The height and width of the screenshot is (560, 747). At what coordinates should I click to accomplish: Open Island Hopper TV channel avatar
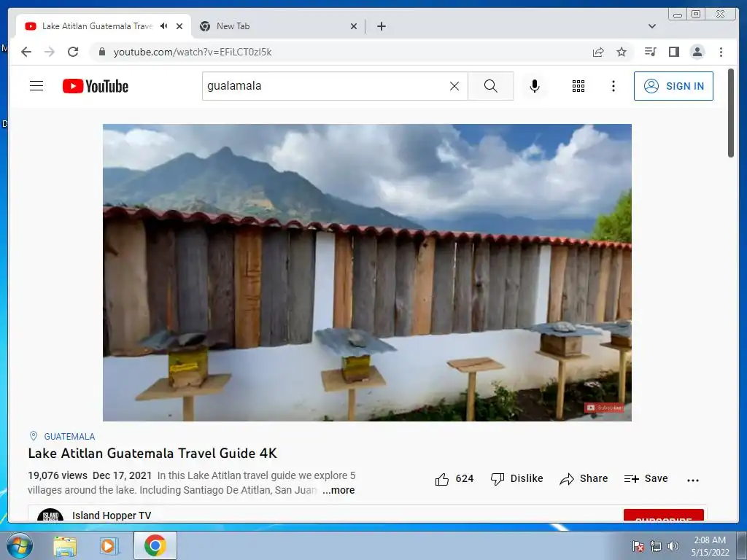(50, 515)
